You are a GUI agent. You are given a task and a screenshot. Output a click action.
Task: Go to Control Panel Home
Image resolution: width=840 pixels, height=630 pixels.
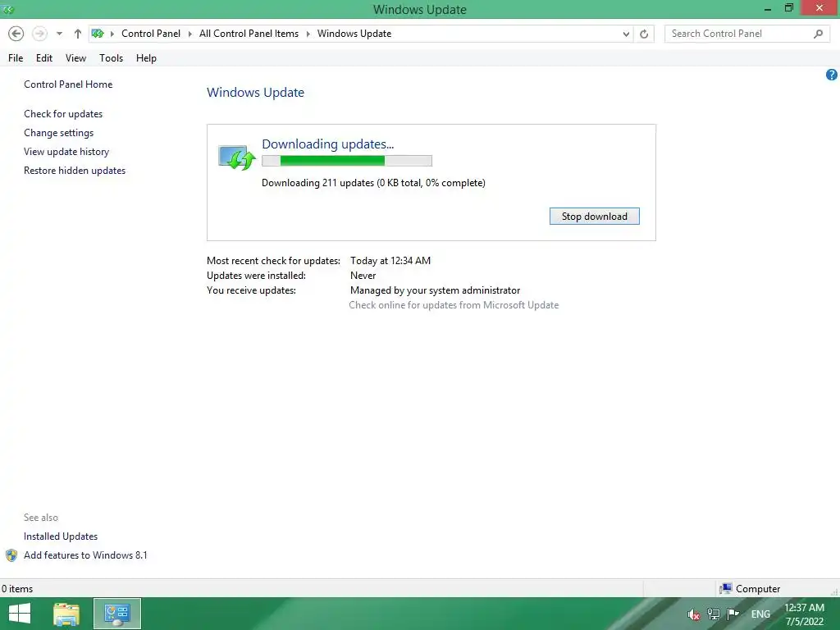[x=68, y=84]
